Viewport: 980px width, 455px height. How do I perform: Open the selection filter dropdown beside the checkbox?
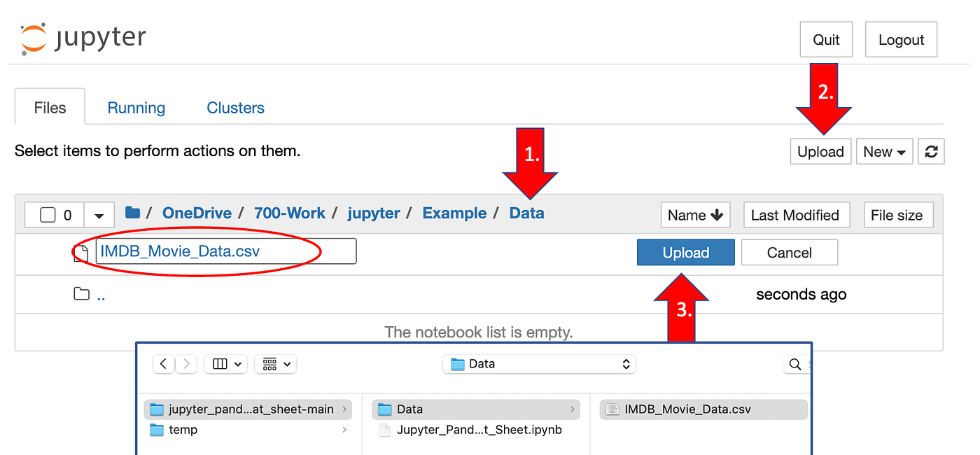click(x=98, y=214)
